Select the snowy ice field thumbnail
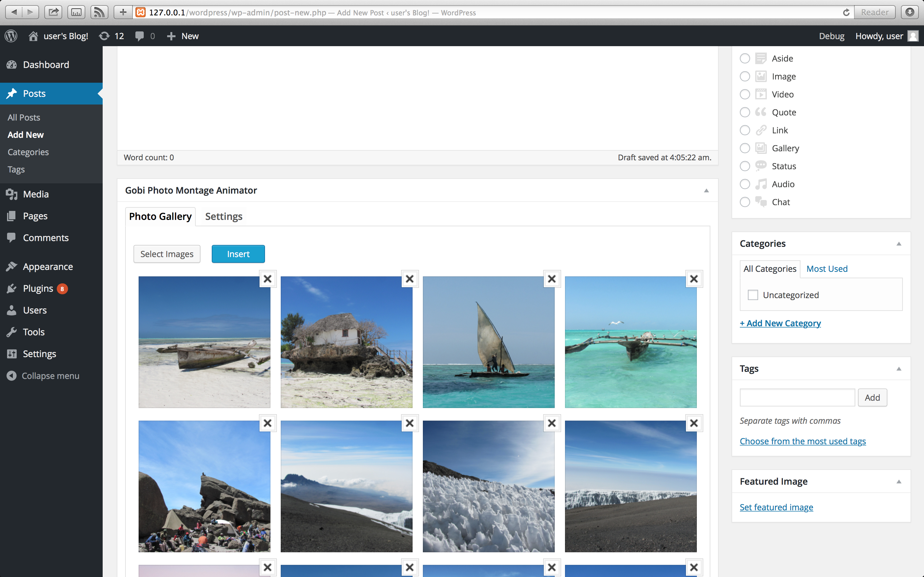The height and width of the screenshot is (577, 924). pyautogui.click(x=488, y=486)
